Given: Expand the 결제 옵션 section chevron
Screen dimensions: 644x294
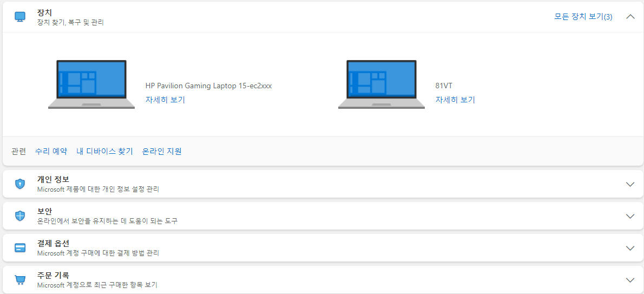Looking at the screenshot, I should coord(630,248).
